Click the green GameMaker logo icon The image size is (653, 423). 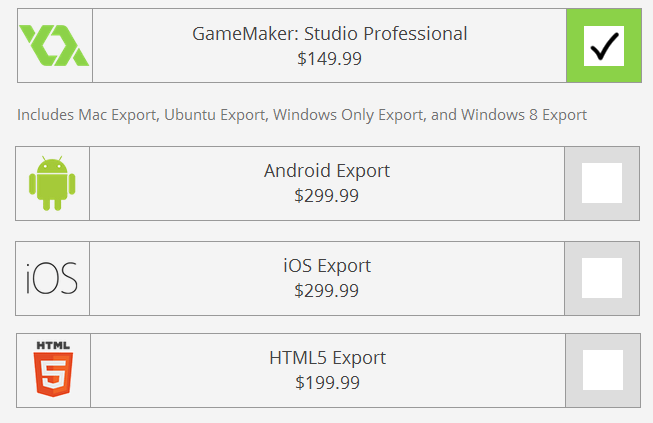click(x=55, y=46)
